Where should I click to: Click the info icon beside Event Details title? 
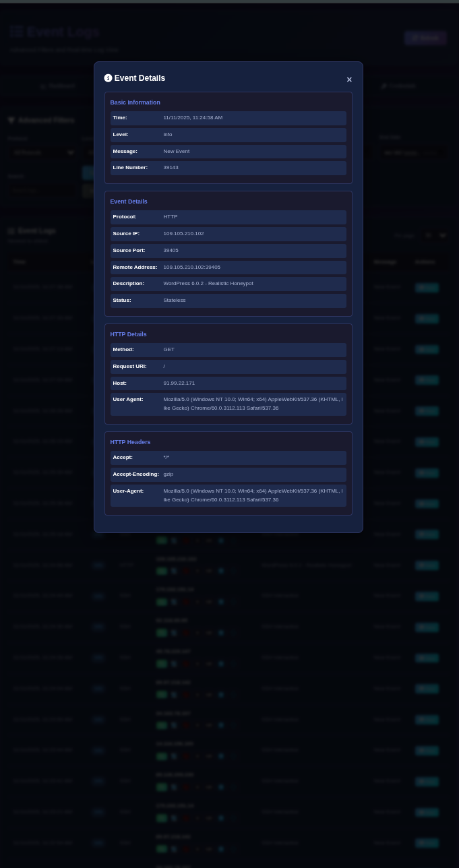[x=108, y=78]
